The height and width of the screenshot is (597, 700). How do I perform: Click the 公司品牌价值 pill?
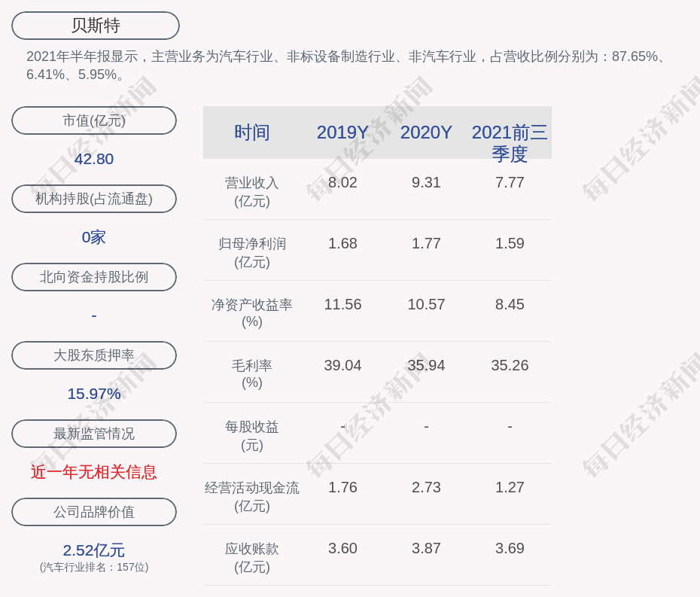[x=94, y=512]
